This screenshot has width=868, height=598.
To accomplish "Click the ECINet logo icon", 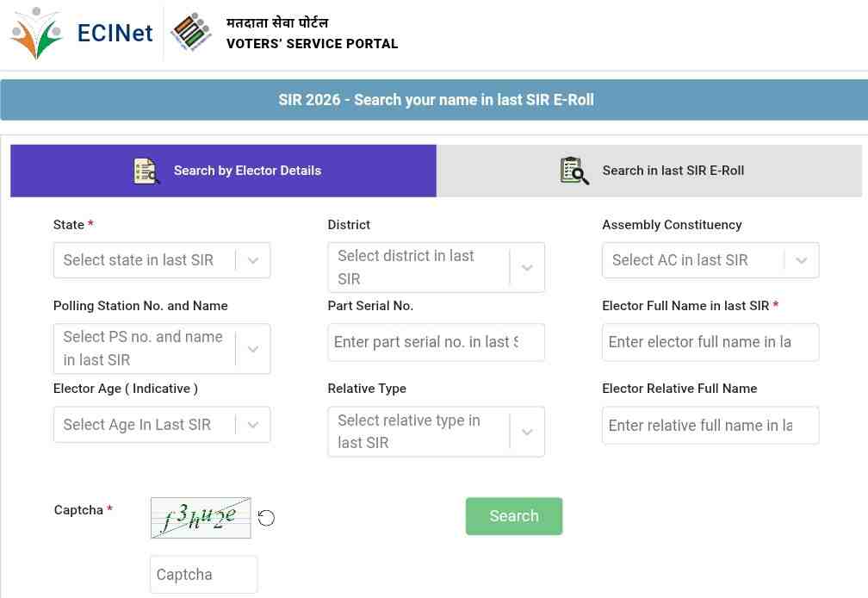I will (x=37, y=34).
